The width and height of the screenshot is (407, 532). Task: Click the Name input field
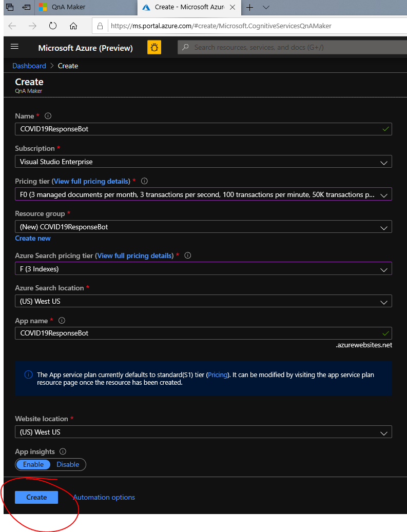[x=203, y=129]
